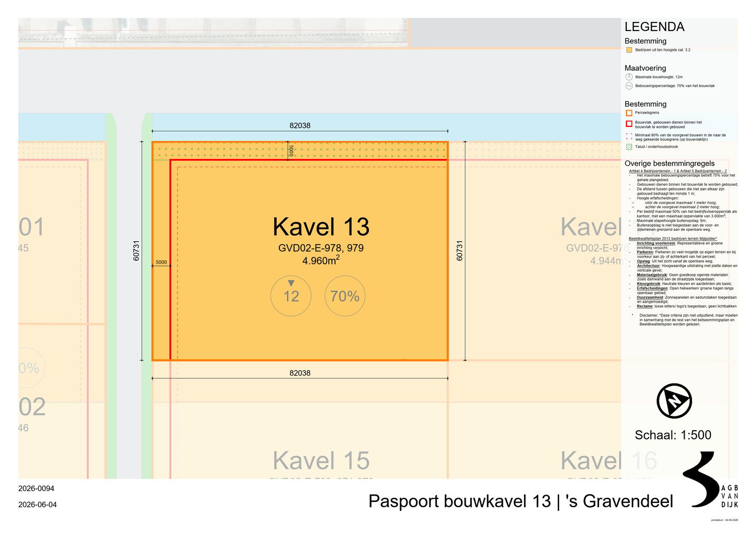Click the left vertical 60731 dimension label
This screenshot has height=534, width=756.
[136, 251]
